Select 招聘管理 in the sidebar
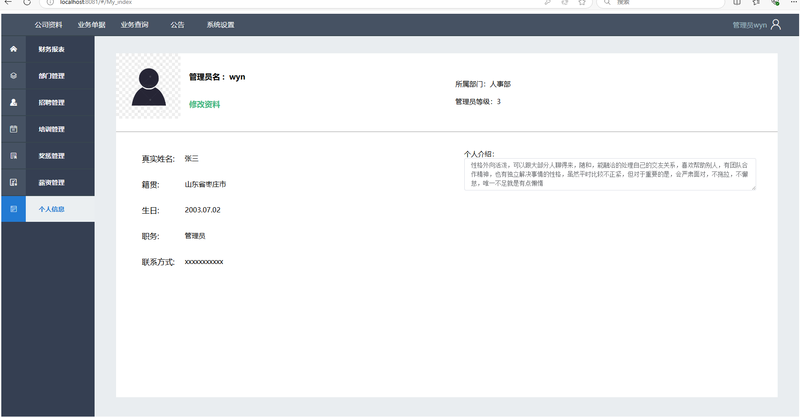The height and width of the screenshot is (417, 800). pos(52,103)
